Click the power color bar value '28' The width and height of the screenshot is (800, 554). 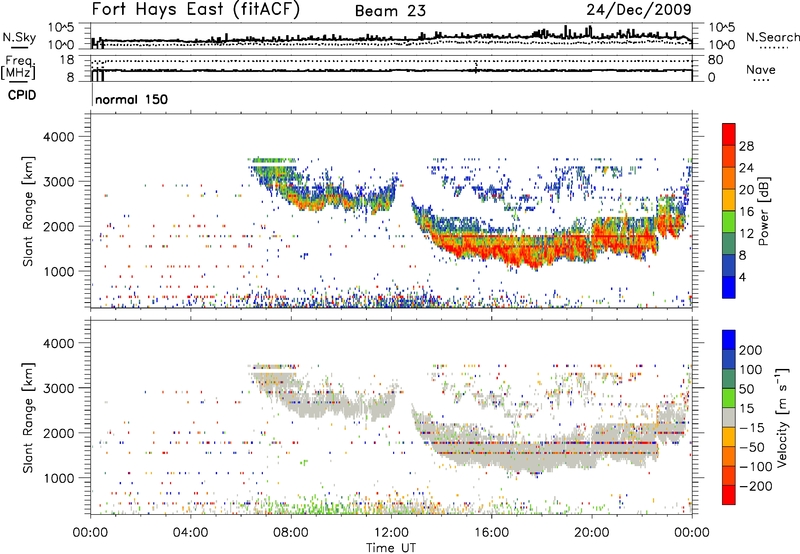pyautogui.click(x=746, y=146)
